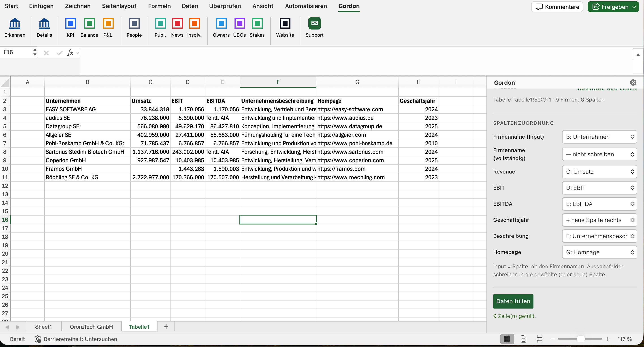The width and height of the screenshot is (644, 347).
Task: Go to next sheet with right arrow
Action: tap(17, 327)
